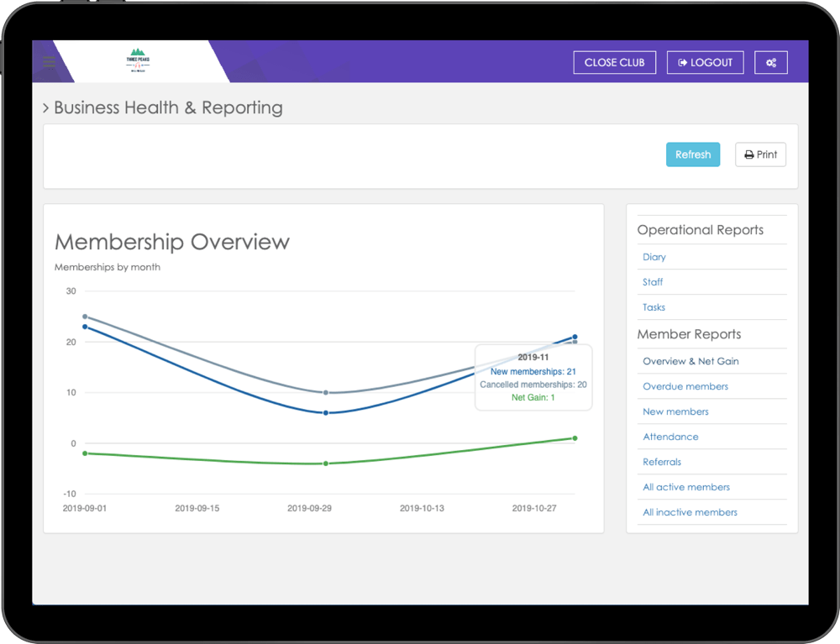Click the blue New memberships point at 2019-09-01
This screenshot has height=644, width=840.
point(85,327)
